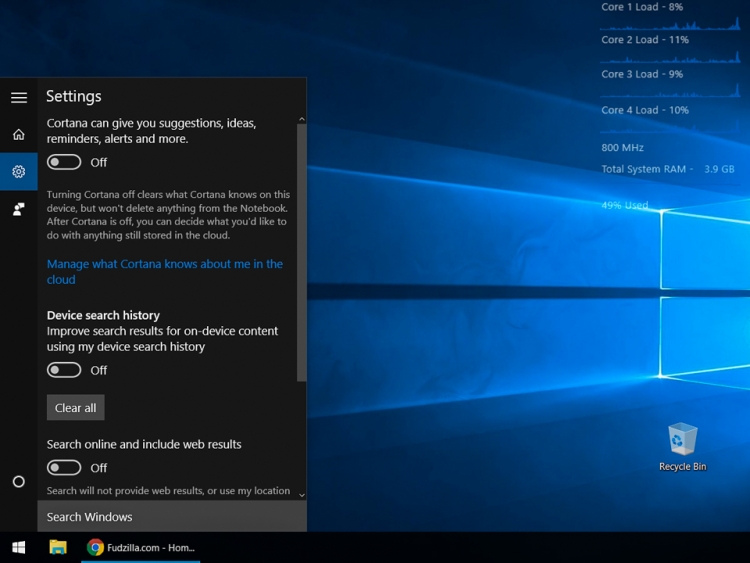This screenshot has width=750, height=563.
Task: Open the Feedback icon in Cortana sidebar
Action: 18,209
